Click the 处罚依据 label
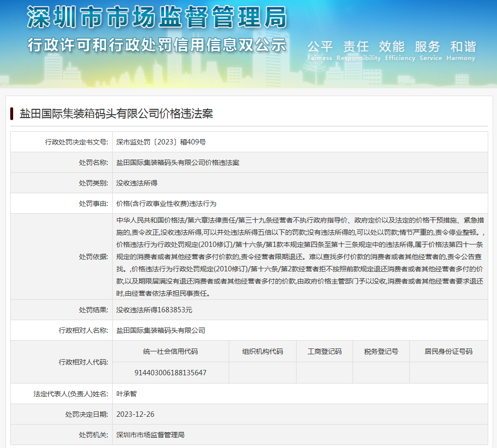Screen dimensions: 497x448 94,257
